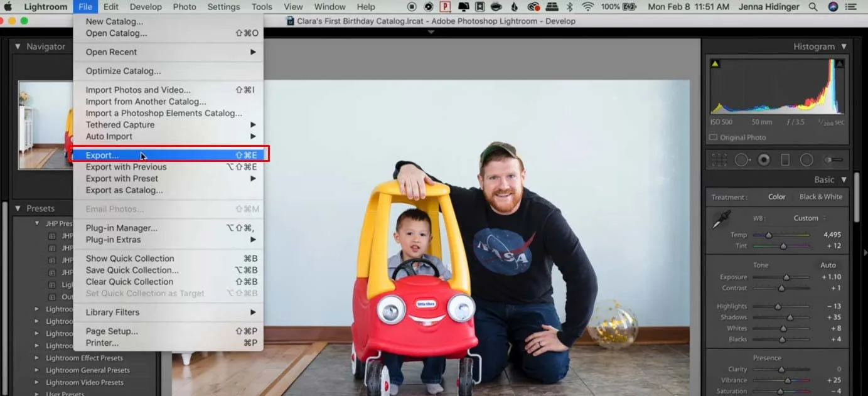Choose Export as Catalog...
The width and height of the screenshot is (868, 396).
[168, 190]
